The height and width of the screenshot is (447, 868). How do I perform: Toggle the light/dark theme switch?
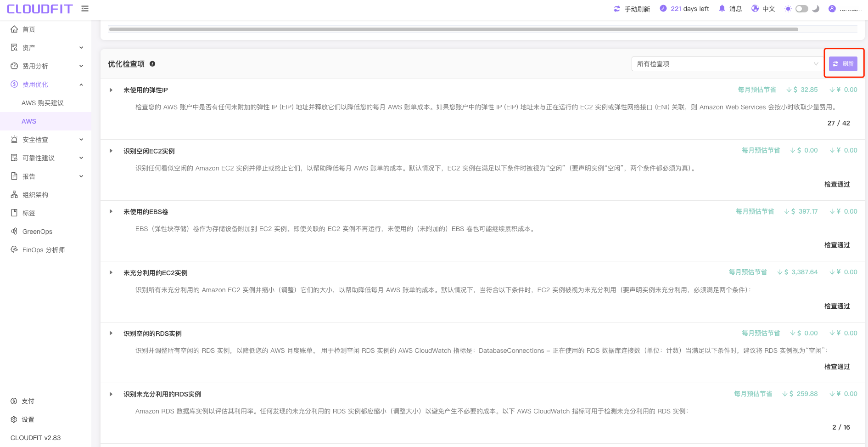[802, 9]
